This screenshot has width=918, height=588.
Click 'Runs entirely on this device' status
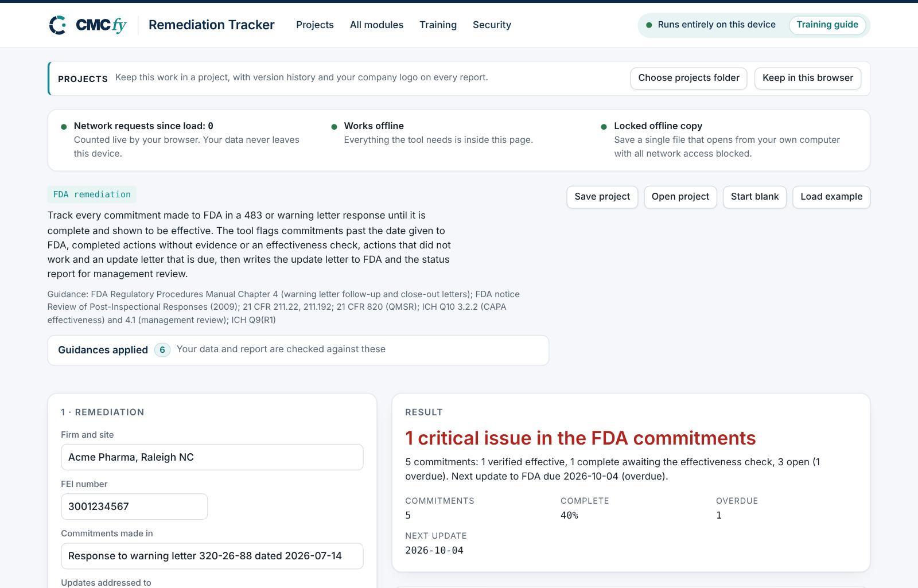pos(717,25)
